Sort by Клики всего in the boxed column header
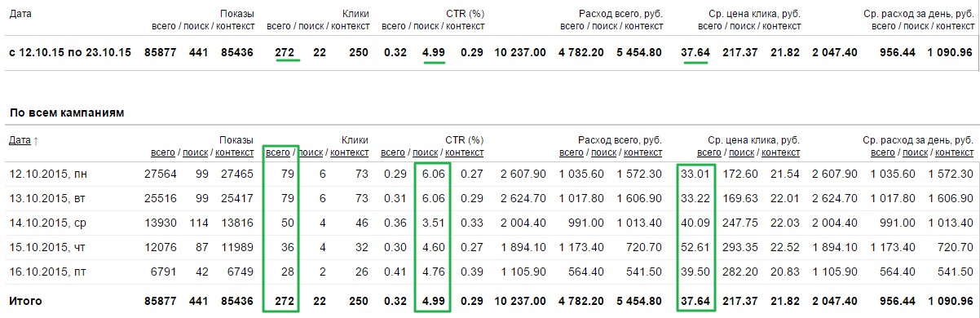 (x=279, y=152)
